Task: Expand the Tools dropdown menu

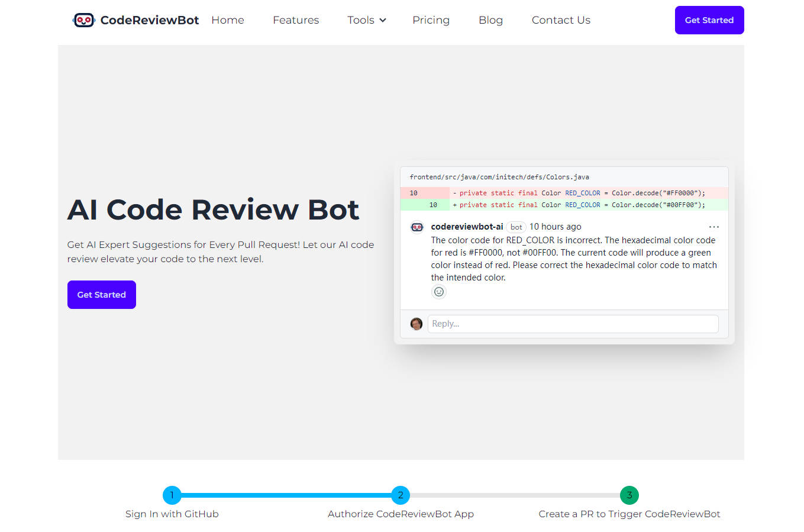Action: pos(367,20)
